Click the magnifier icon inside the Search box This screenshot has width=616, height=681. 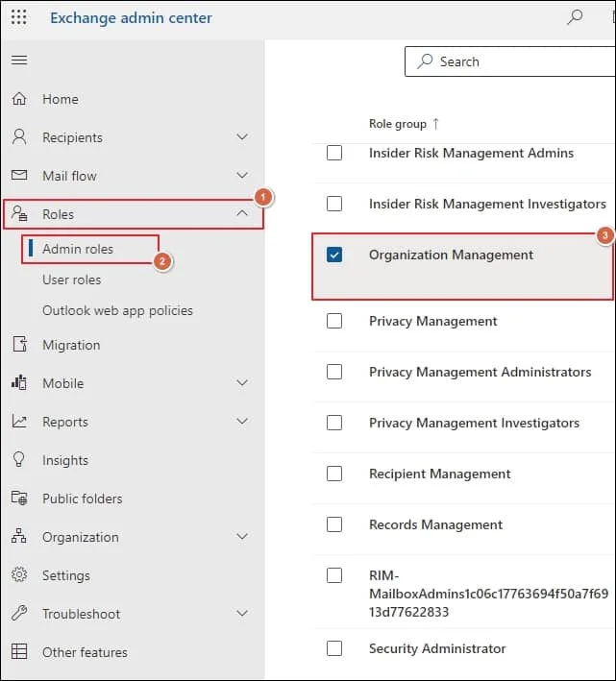click(425, 61)
